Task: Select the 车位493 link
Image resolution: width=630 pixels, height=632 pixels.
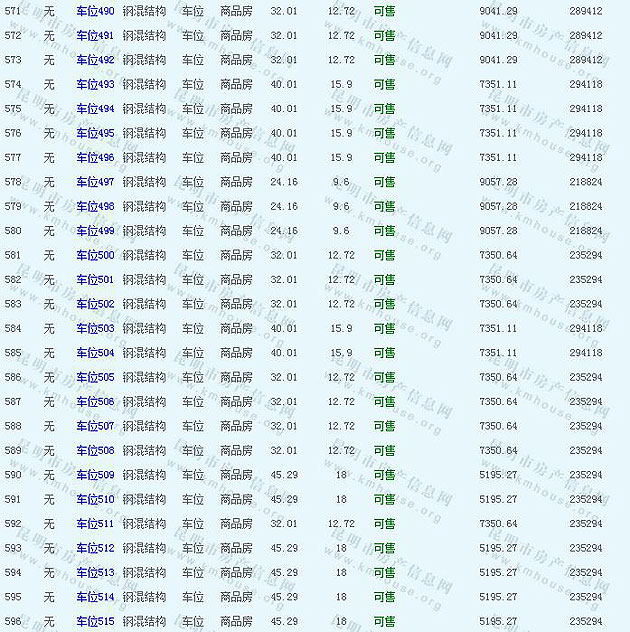Action: tap(95, 84)
